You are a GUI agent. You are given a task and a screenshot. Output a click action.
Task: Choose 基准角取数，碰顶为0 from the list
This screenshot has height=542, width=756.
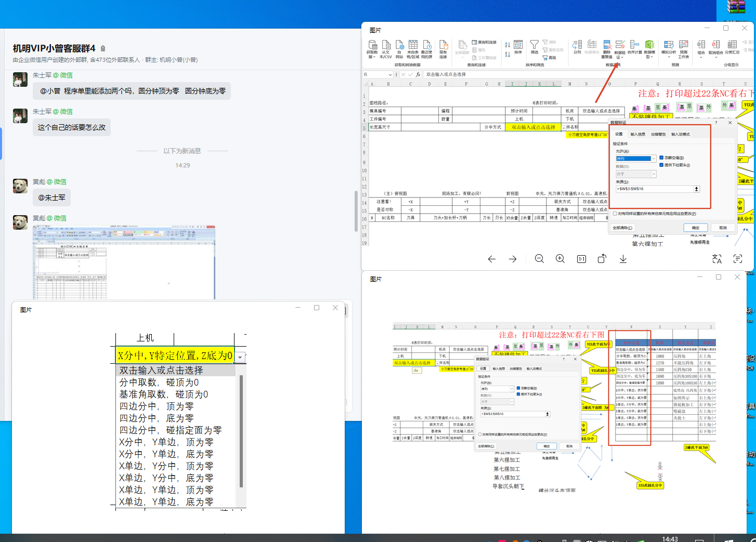(x=164, y=394)
